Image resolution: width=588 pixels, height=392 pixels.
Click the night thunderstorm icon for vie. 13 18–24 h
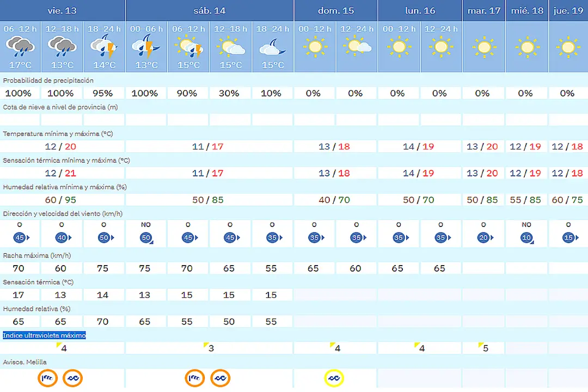(104, 46)
